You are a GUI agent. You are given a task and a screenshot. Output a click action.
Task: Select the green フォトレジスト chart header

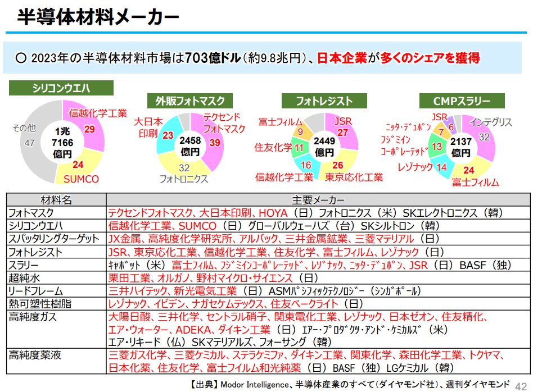tap(324, 101)
